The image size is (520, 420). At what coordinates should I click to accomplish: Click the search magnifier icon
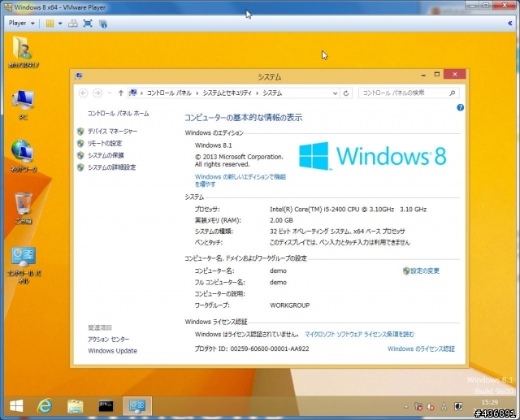tap(452, 93)
